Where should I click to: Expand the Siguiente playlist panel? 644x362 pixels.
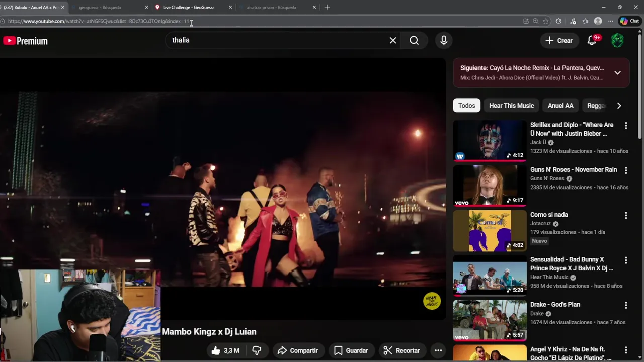[x=617, y=73]
